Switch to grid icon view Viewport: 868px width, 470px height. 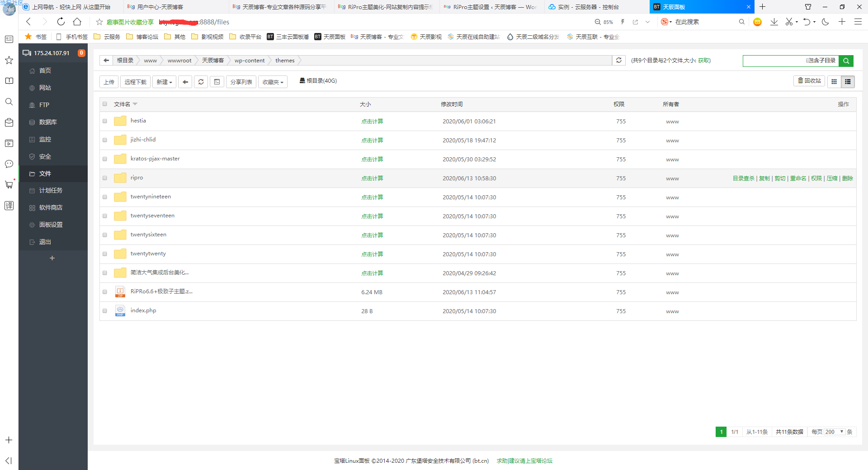click(x=834, y=81)
